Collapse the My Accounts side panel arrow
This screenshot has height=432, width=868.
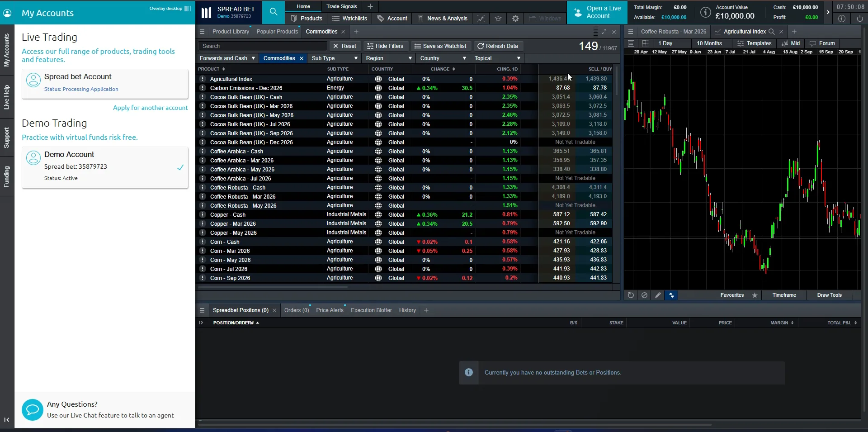pyautogui.click(x=7, y=420)
